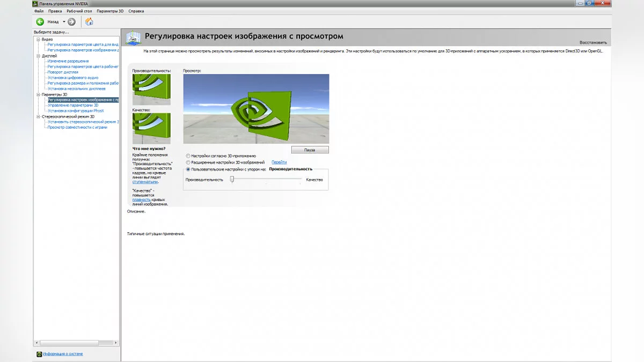
Task: Click the 3D image settings header icon
Action: [134, 38]
